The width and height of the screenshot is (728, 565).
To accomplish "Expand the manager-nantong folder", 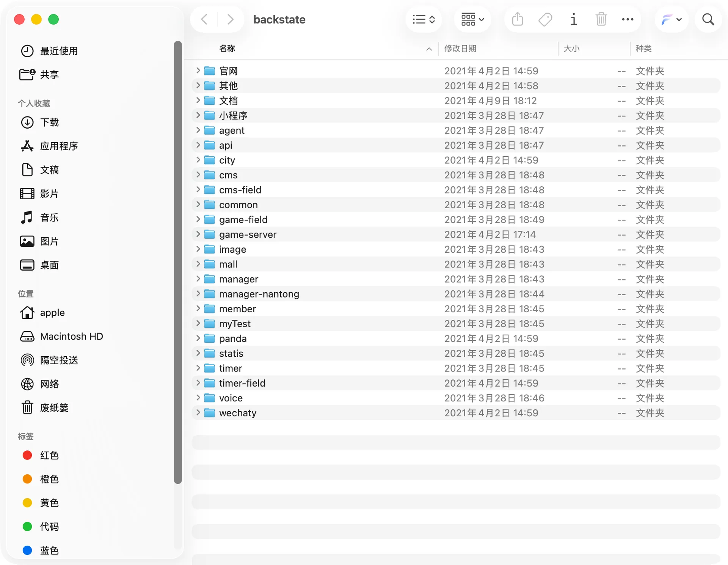I will tap(198, 294).
